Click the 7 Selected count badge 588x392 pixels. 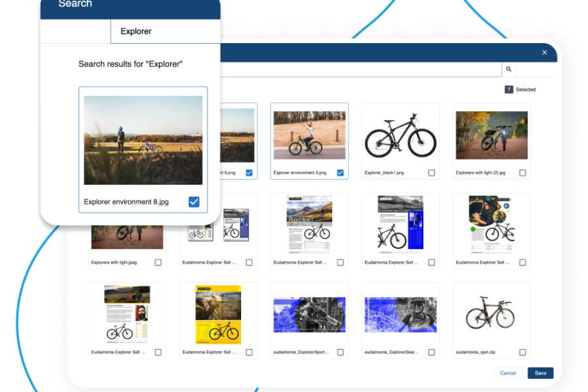coord(509,90)
